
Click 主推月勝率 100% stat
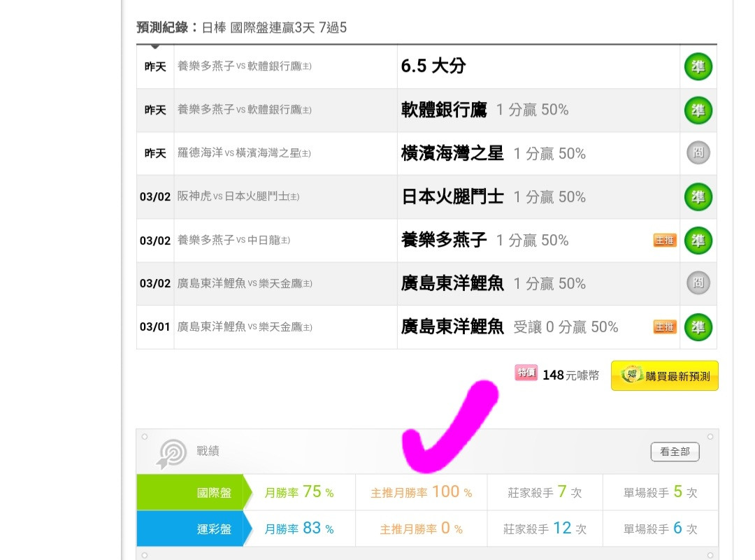click(422, 492)
